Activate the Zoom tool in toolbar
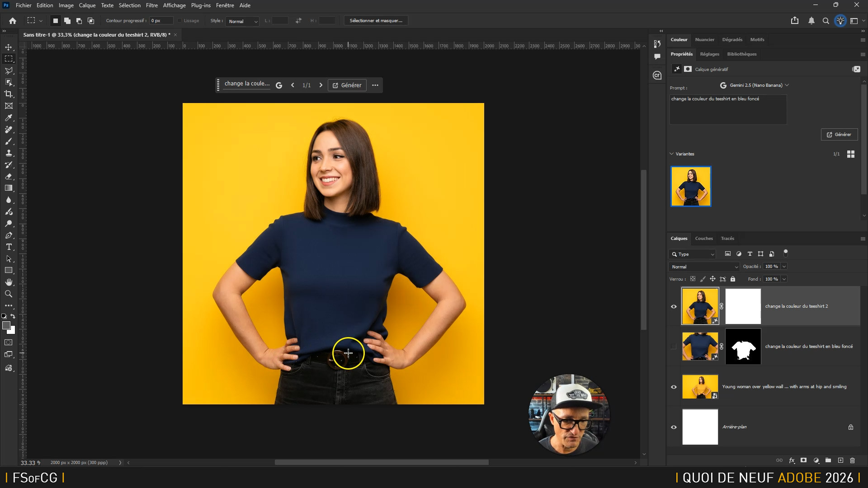The height and width of the screenshot is (488, 868). tap(9, 294)
